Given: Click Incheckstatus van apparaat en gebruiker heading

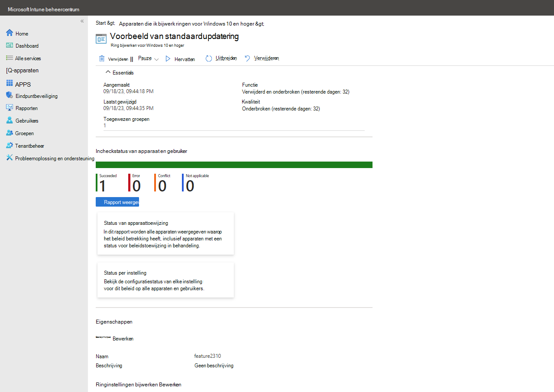Looking at the screenshot, I should pyautogui.click(x=141, y=151).
